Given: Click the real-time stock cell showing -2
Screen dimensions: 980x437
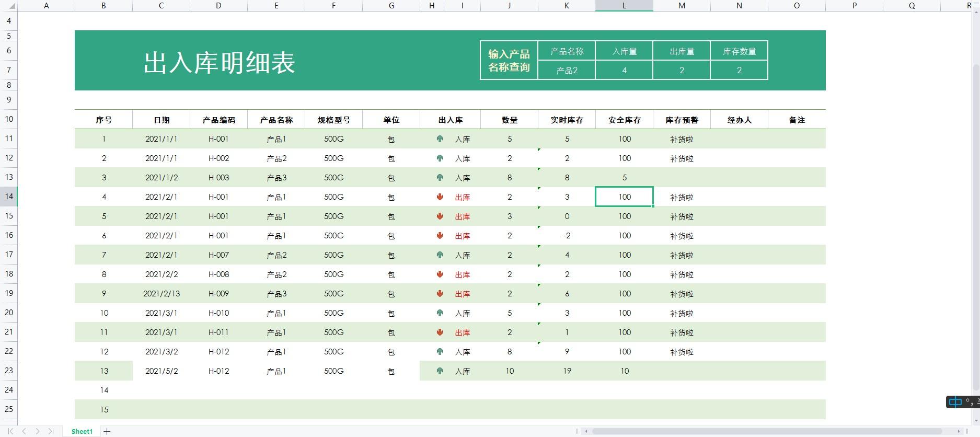Looking at the screenshot, I should (x=567, y=236).
